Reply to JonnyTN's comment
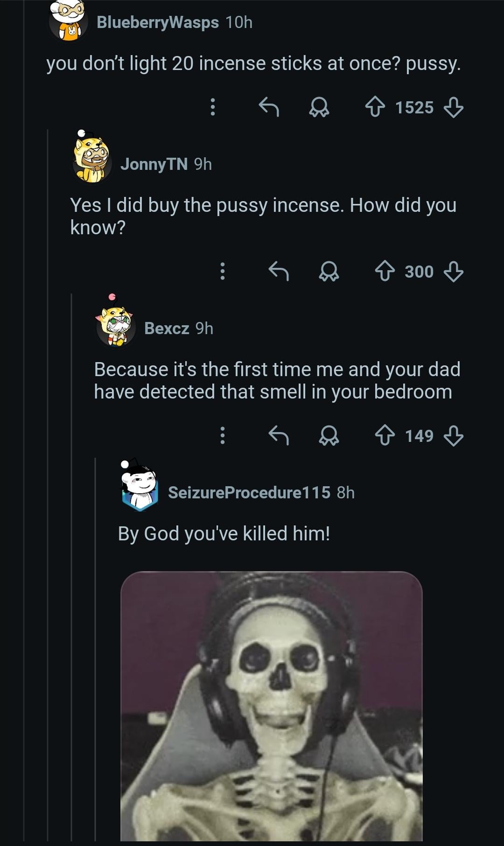 [279, 271]
